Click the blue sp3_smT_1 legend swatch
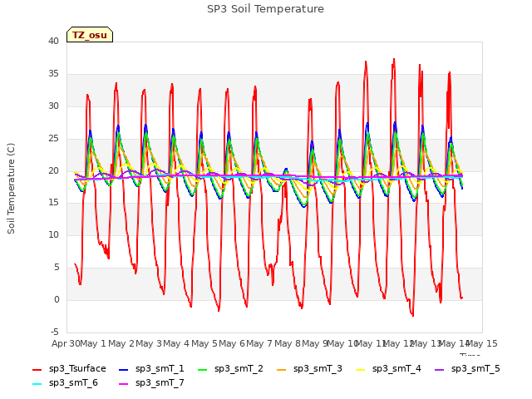This screenshot has height=399, width=532. coord(124,369)
